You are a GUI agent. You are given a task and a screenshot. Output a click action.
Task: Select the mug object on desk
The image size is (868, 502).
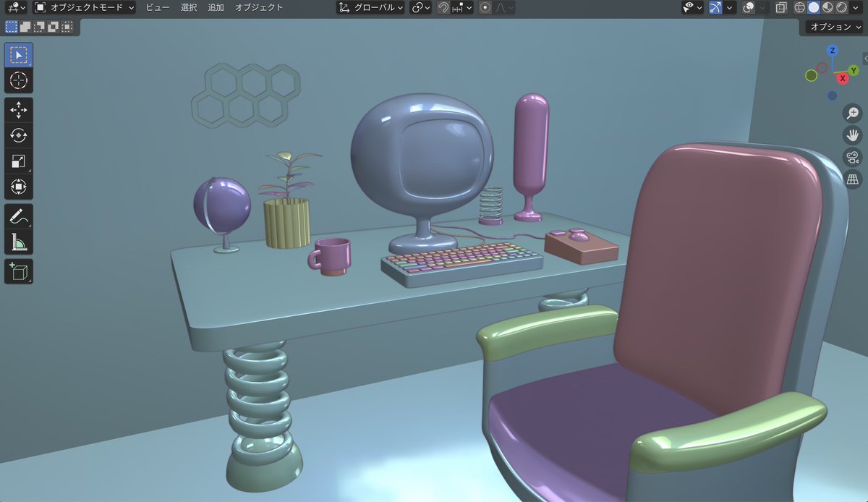pyautogui.click(x=331, y=257)
